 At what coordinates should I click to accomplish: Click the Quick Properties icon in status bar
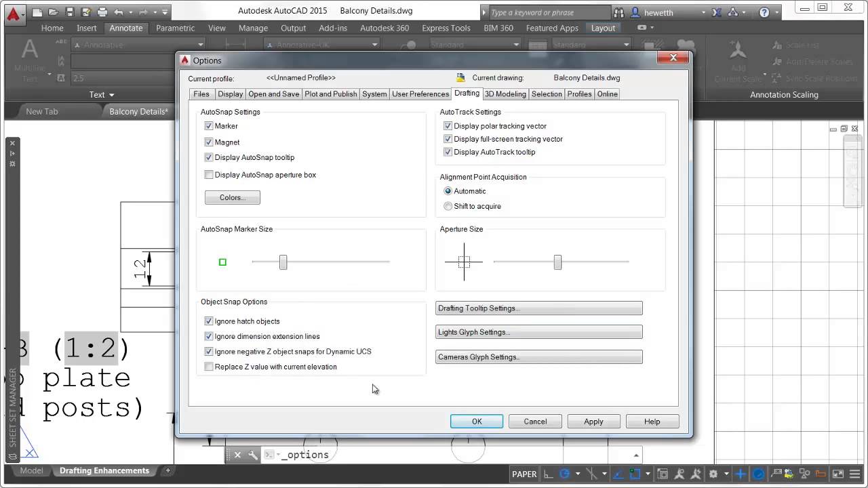(776, 474)
